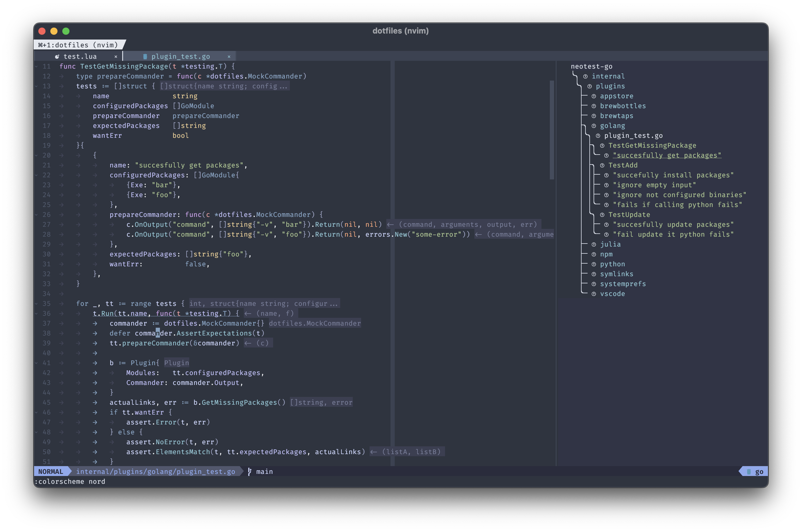
Task: Place cursor on TestGetMissingPackage function name
Action: pos(124,66)
